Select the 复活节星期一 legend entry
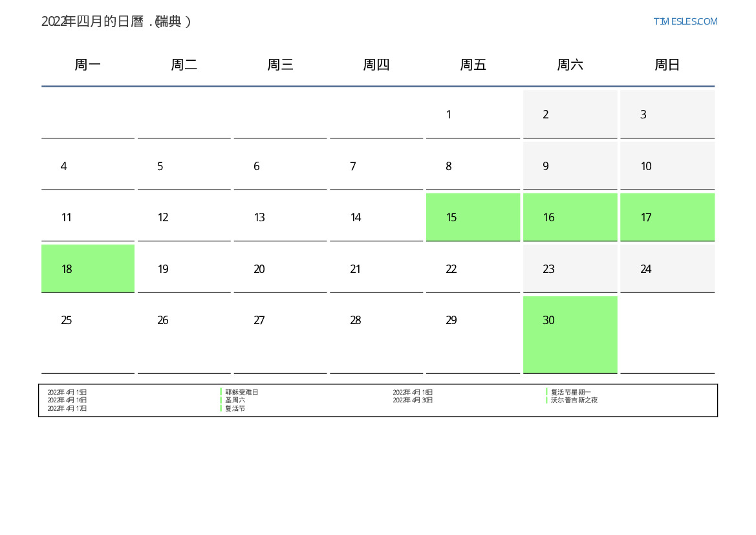This screenshot has height=535, width=756. (570, 392)
